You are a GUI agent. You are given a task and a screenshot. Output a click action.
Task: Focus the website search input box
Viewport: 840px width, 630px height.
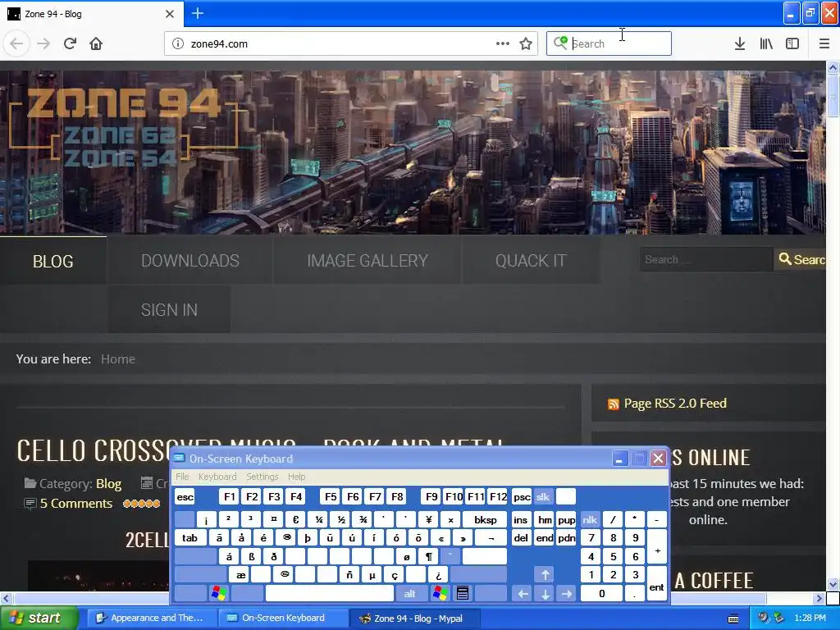[705, 260]
